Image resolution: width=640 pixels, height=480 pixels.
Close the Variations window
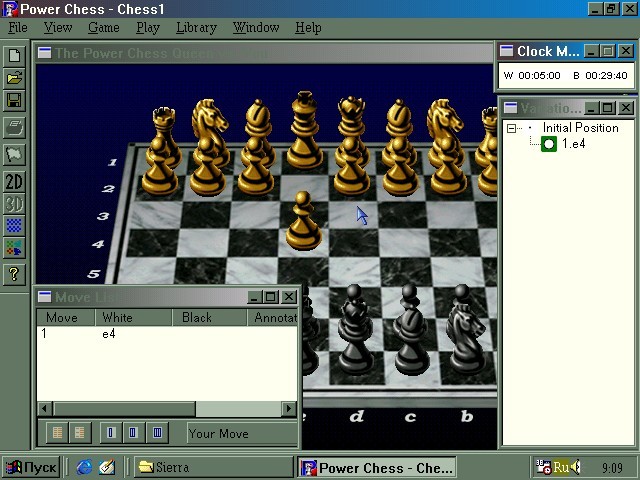click(x=626, y=108)
